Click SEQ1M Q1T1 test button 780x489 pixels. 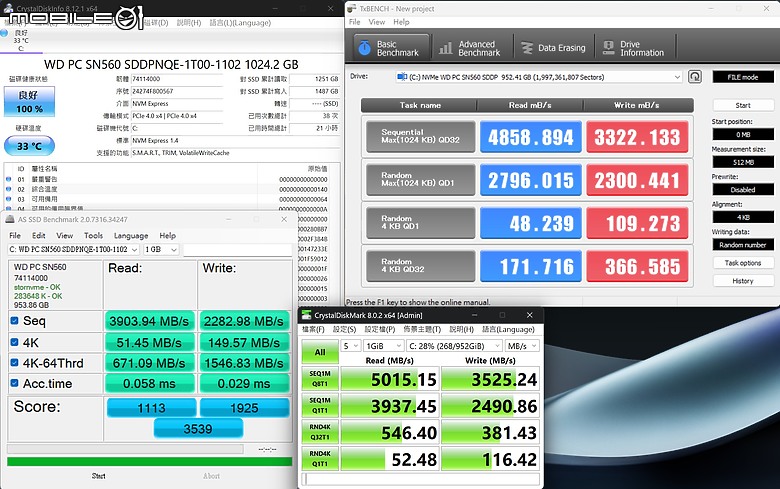point(320,406)
